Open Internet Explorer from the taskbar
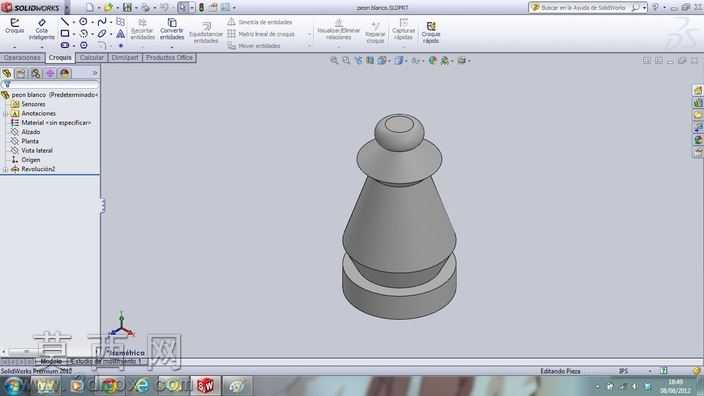 tap(141, 386)
